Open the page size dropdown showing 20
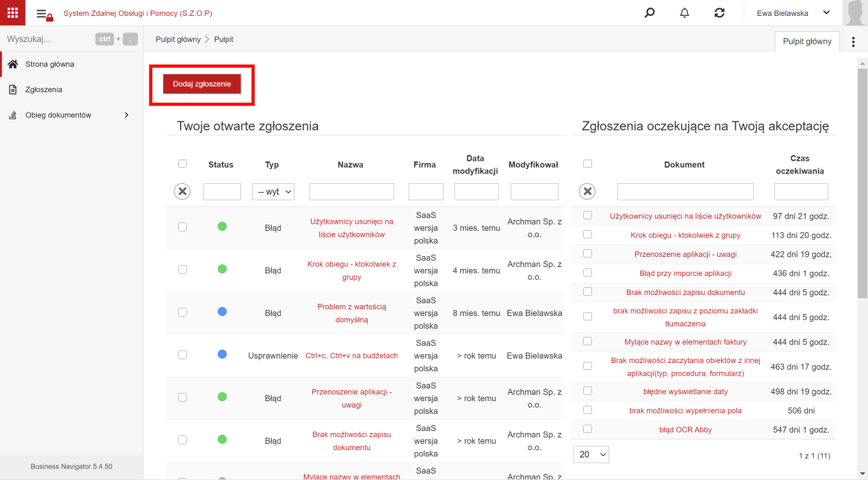The width and height of the screenshot is (868, 480). point(591,455)
